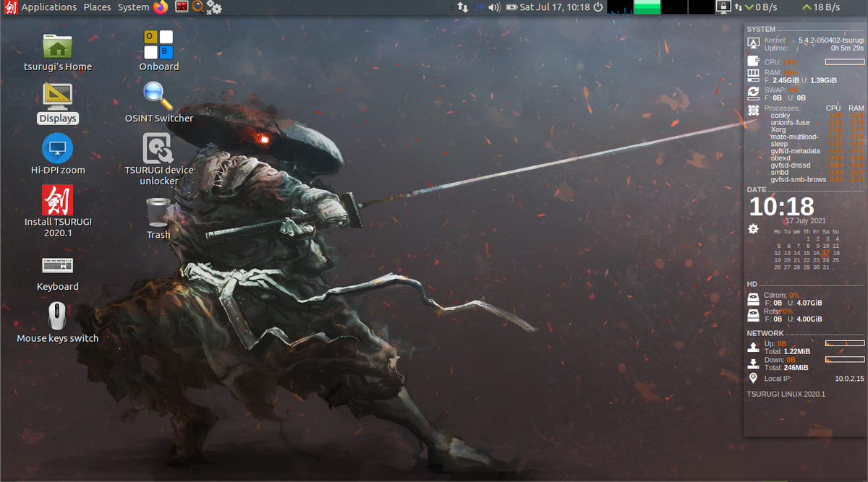Launch the Install TSURUGI 2020.1 icon
The image size is (868, 482).
(x=57, y=211)
